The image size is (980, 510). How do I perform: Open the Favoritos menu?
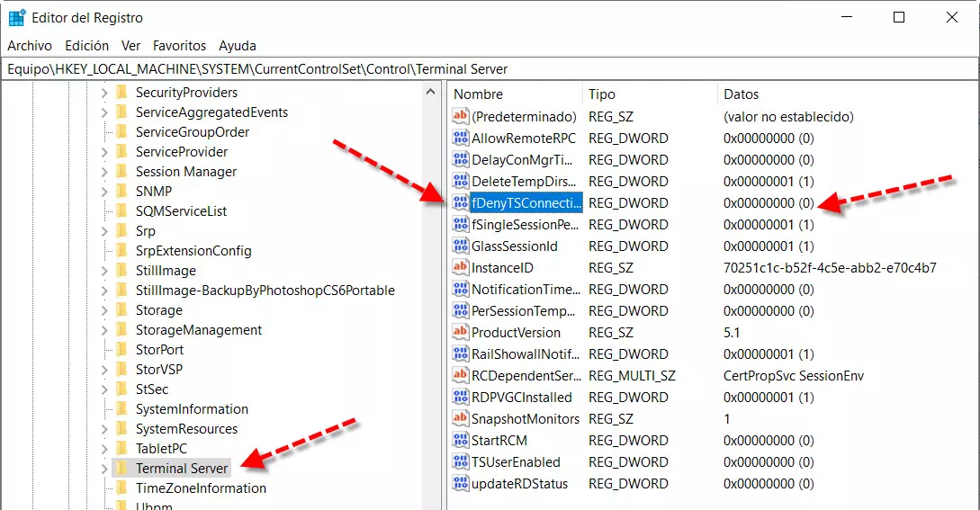179,46
